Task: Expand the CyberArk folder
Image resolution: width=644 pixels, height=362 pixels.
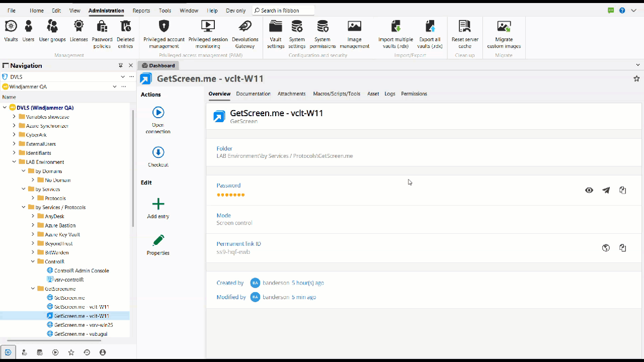Action: click(14, 135)
